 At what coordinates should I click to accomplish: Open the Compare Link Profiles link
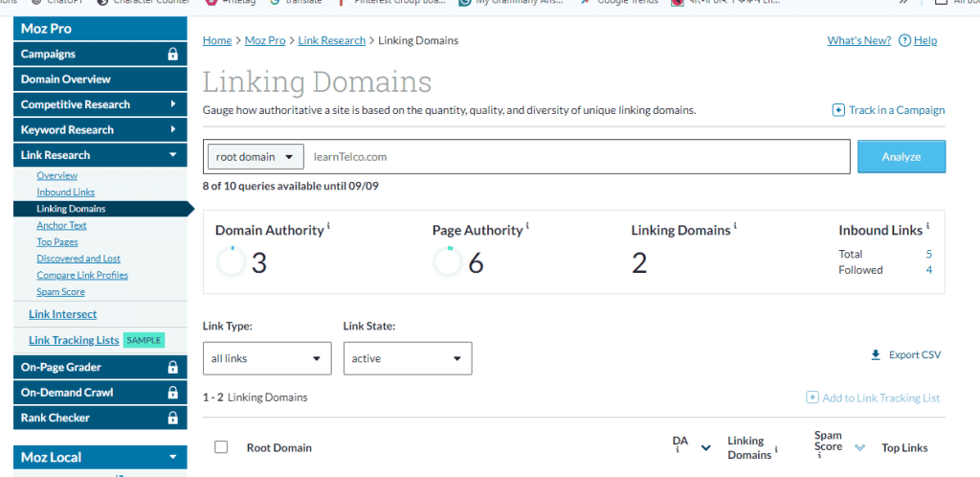[x=82, y=275]
